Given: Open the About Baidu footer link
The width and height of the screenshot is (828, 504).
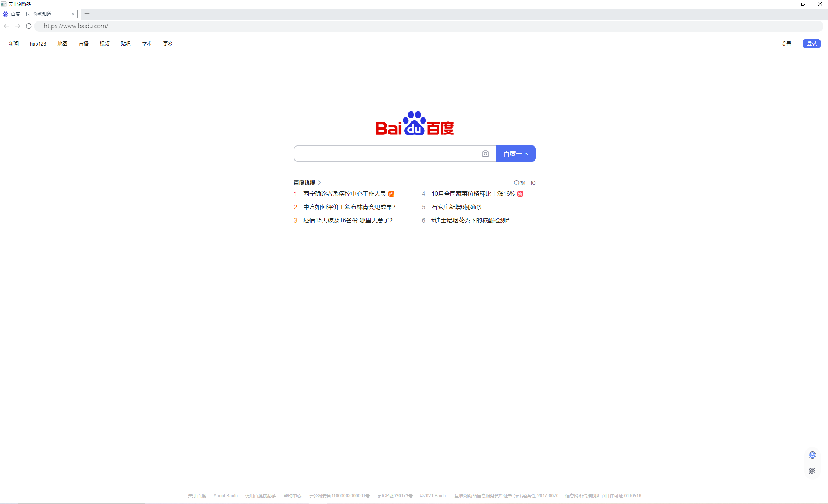Looking at the screenshot, I should tap(226, 495).
